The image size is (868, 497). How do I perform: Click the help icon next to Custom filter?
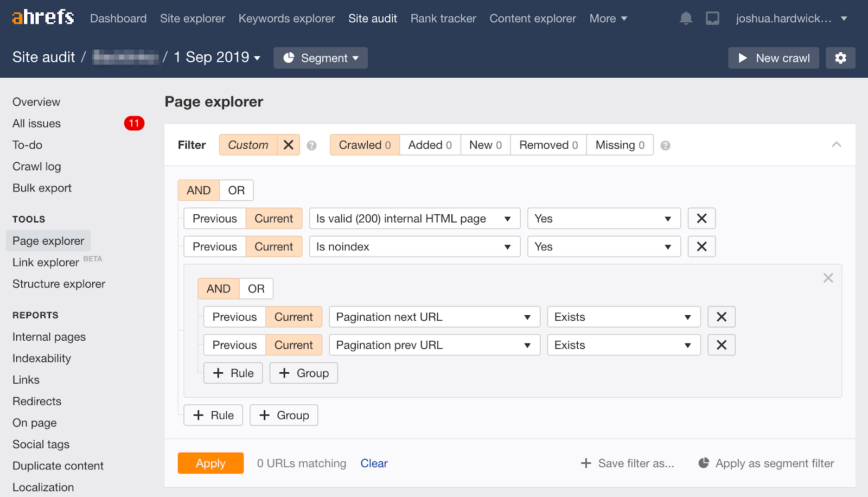[311, 145]
